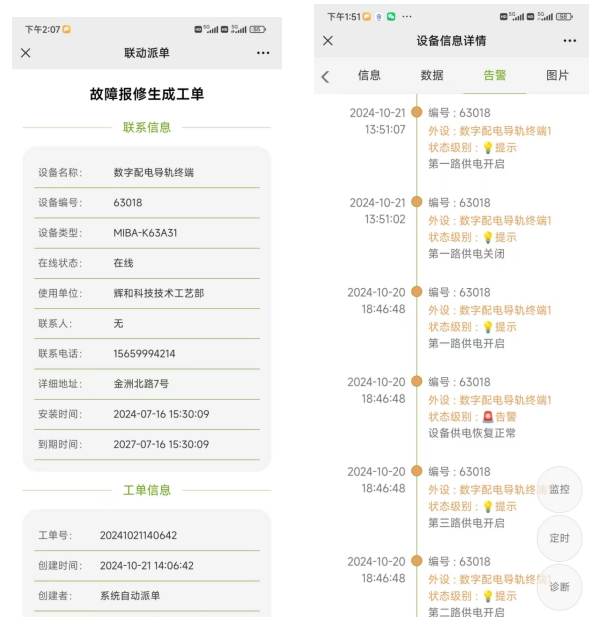
Task: Tap the 设备供电恢复正常 alarm entry
Action: tap(472, 433)
